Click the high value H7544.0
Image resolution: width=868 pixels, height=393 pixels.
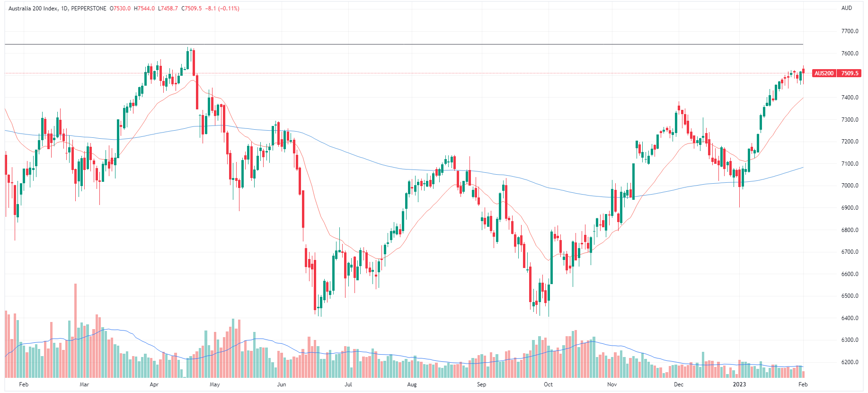tap(144, 9)
